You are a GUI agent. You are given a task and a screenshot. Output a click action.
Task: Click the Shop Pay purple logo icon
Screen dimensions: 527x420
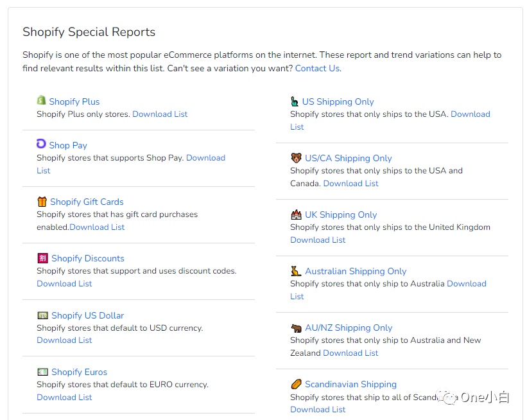(x=41, y=144)
